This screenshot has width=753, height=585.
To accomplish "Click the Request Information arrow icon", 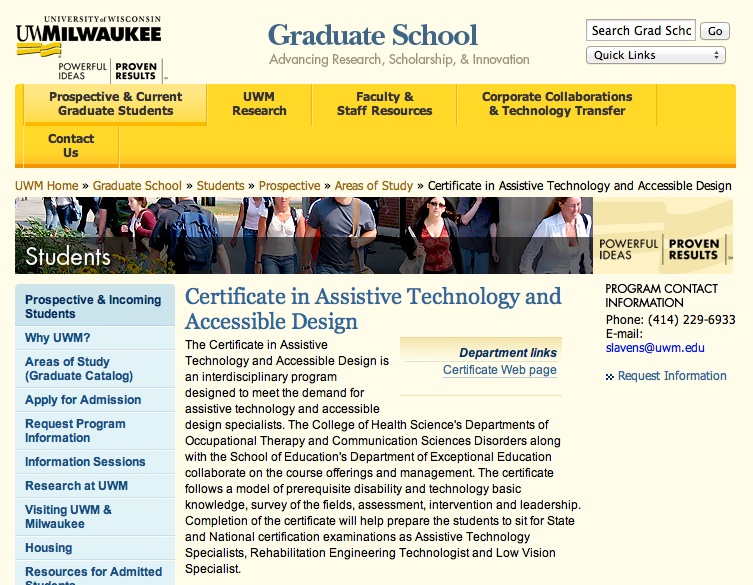I will (x=610, y=377).
